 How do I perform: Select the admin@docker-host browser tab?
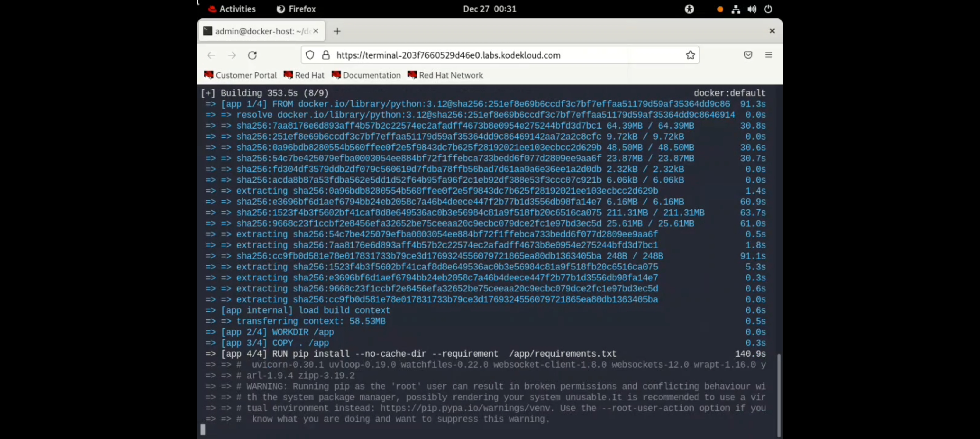pyautogui.click(x=261, y=31)
